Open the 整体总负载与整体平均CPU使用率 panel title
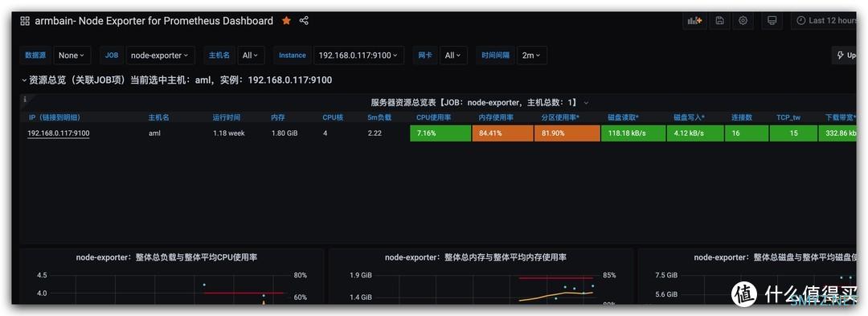 click(x=166, y=257)
